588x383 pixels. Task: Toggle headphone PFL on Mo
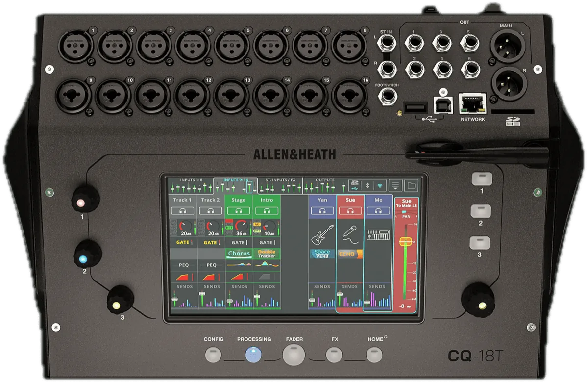click(x=378, y=210)
